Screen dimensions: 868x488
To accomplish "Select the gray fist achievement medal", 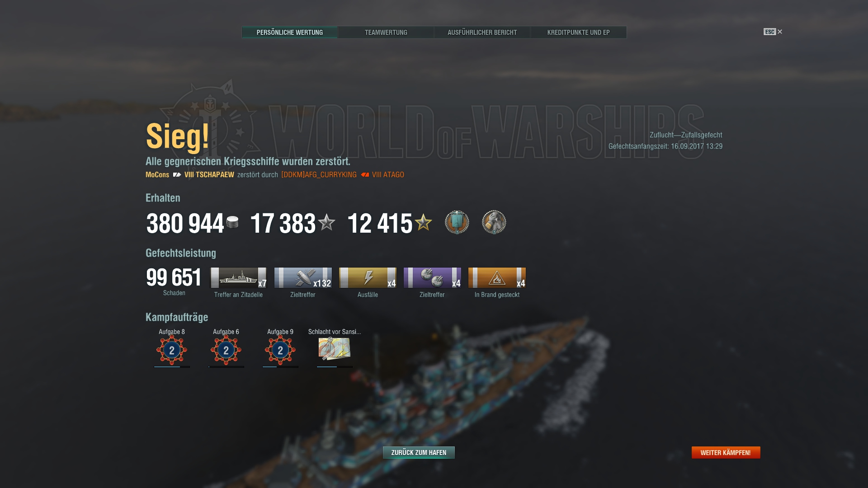I will click(x=494, y=222).
